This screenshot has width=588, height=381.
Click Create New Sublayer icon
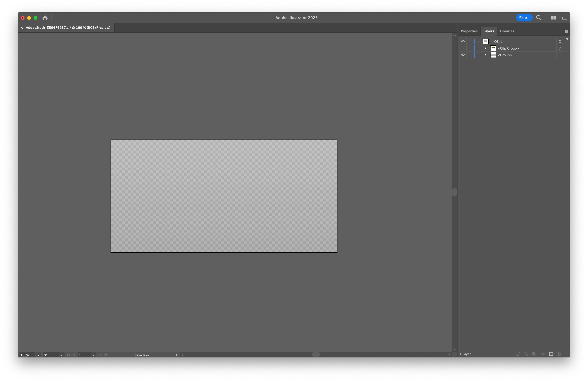(542, 354)
